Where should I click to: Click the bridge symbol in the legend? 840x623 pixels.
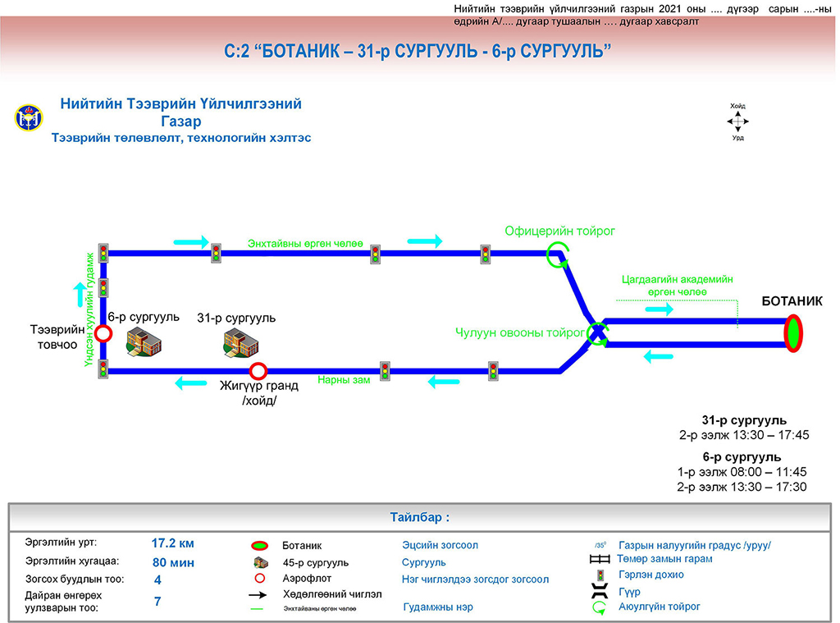(x=600, y=592)
